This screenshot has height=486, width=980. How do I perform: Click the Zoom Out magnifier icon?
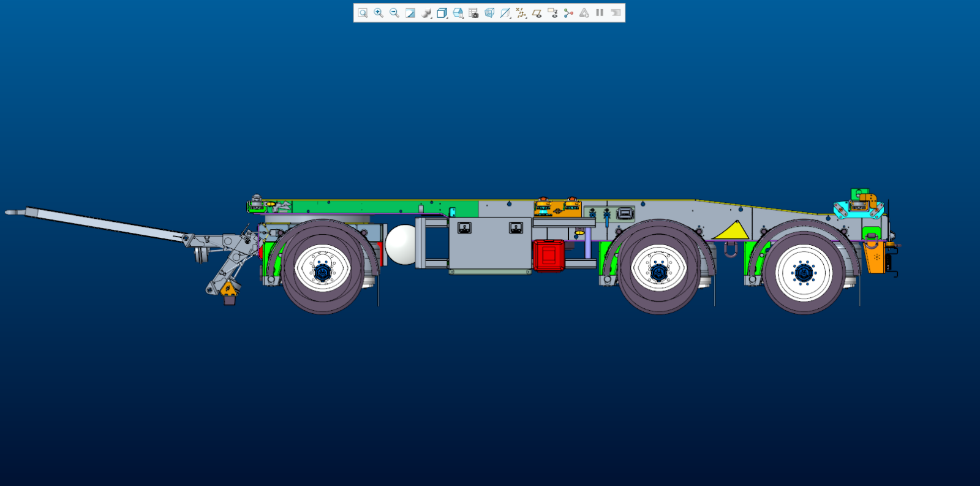click(394, 13)
